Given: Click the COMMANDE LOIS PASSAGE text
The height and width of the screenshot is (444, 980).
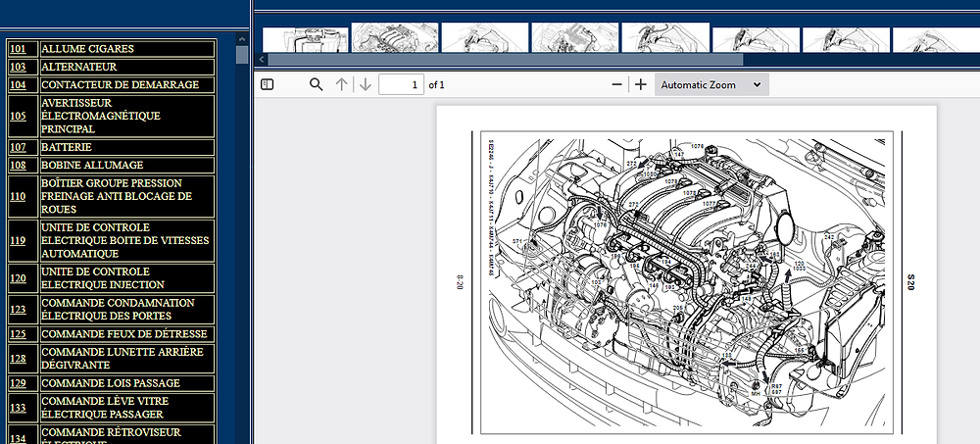Looking at the screenshot, I should coord(111,383).
